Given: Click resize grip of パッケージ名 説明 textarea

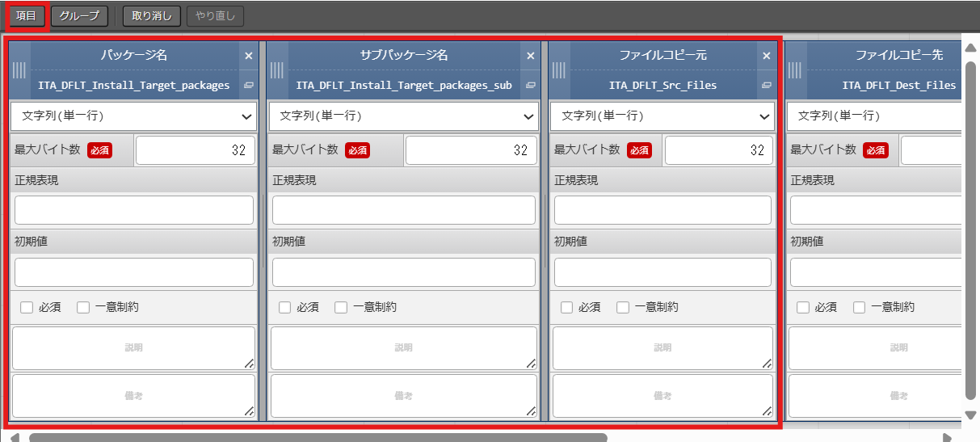Looking at the screenshot, I should 249,364.
